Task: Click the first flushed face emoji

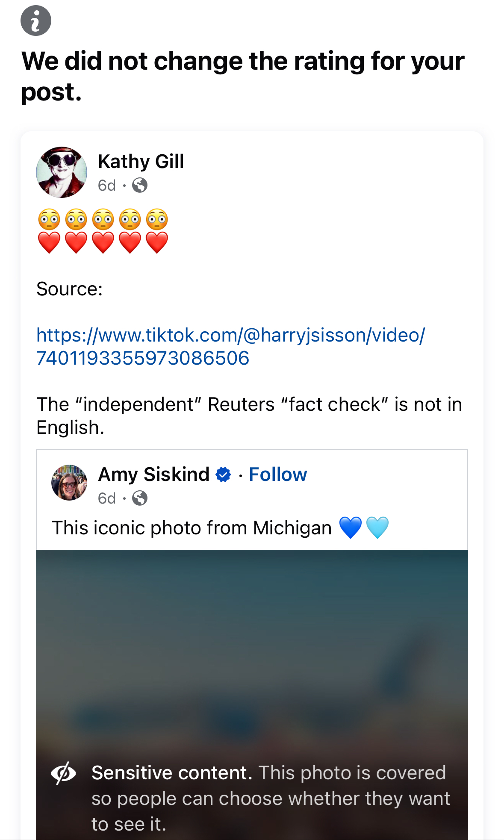Action: coord(49,220)
